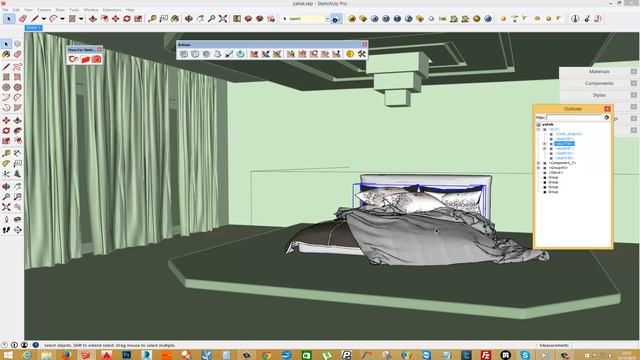Open the Arc tool dropdown arrow
Screen dimensions: 640x360
point(62,19)
